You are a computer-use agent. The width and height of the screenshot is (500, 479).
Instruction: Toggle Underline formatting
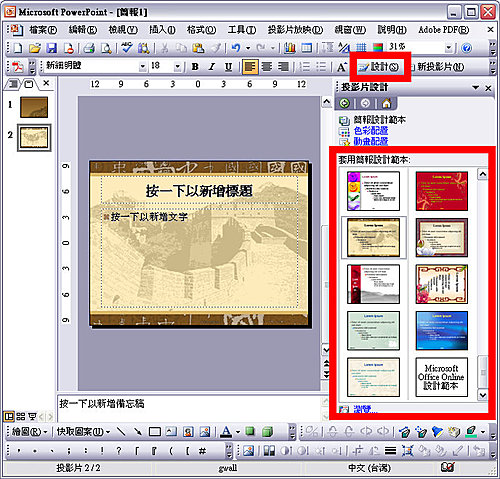coord(228,67)
